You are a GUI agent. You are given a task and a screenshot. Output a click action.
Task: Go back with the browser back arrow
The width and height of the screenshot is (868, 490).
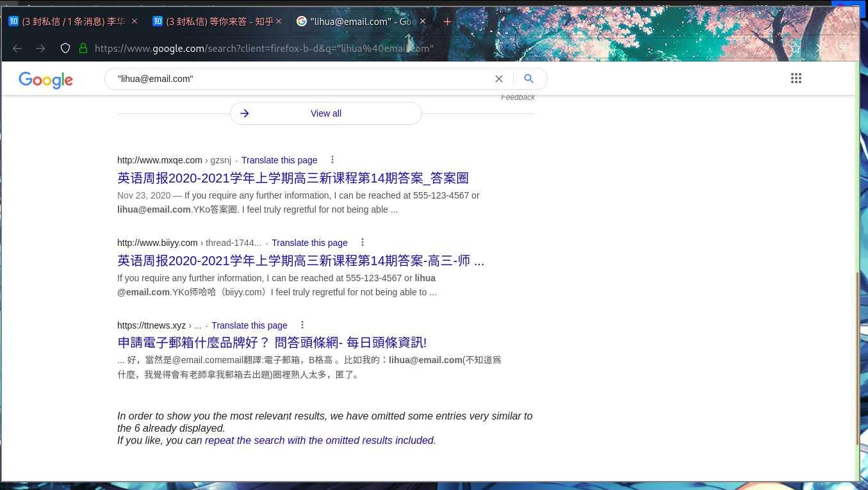pyautogui.click(x=17, y=48)
